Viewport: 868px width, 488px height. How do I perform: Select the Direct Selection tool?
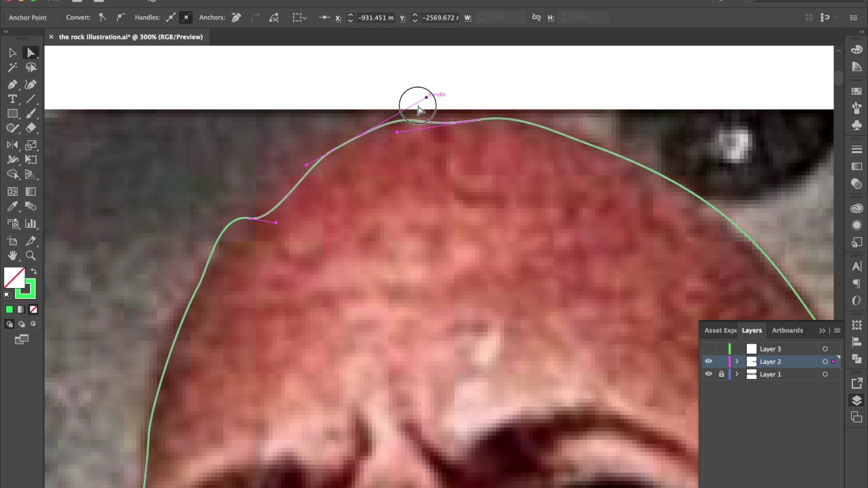(x=31, y=53)
